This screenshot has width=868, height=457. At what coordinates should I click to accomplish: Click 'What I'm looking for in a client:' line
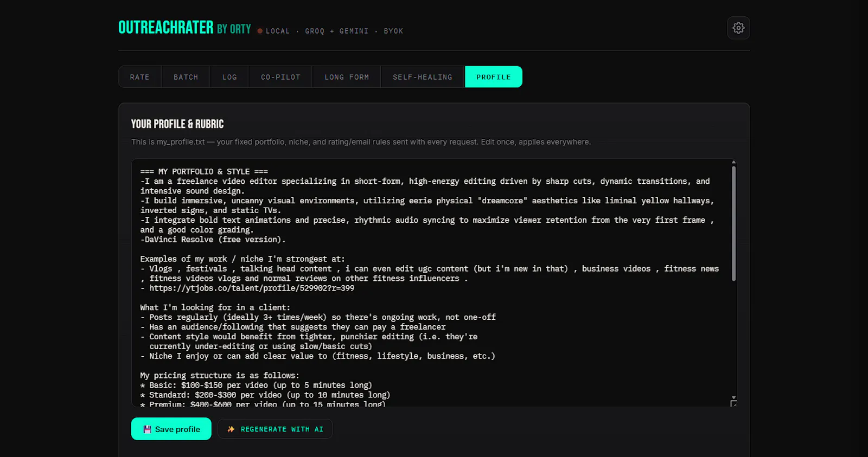(x=215, y=307)
